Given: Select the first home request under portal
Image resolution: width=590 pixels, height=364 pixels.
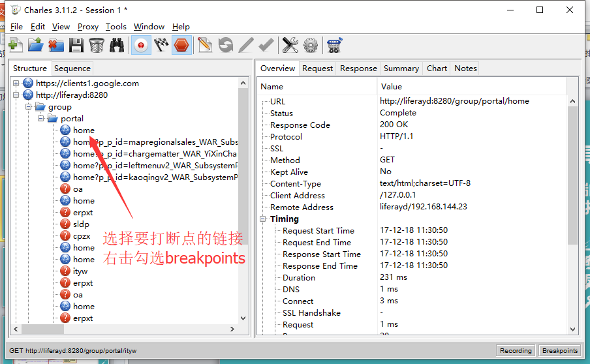Looking at the screenshot, I should point(84,130).
